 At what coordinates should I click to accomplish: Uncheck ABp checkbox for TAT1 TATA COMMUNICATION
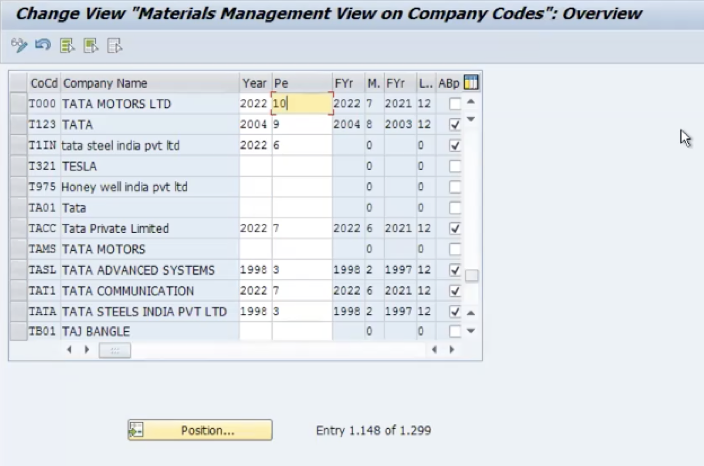click(x=455, y=291)
